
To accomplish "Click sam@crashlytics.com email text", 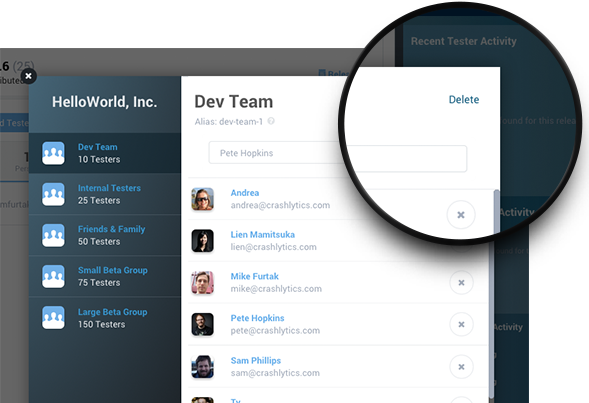I will click(x=275, y=373).
